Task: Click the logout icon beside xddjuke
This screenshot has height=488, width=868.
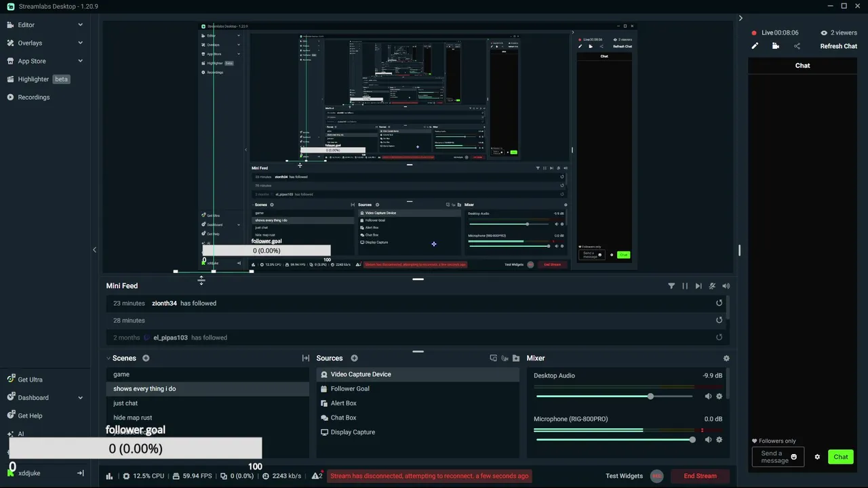Action: coord(80,473)
